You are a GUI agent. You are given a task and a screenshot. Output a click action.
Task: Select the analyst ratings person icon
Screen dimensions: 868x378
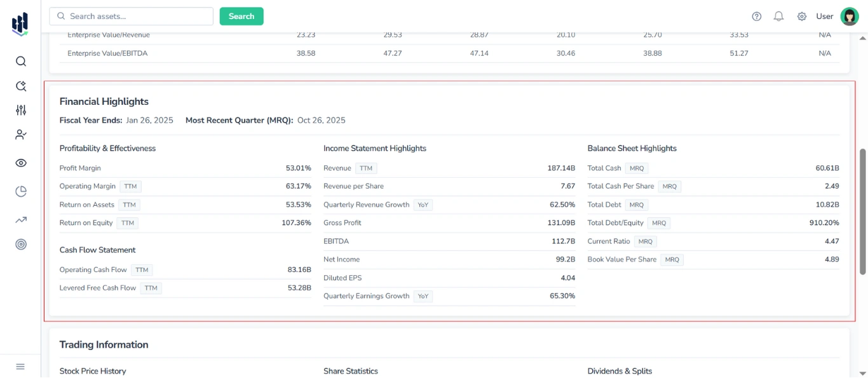coord(20,134)
